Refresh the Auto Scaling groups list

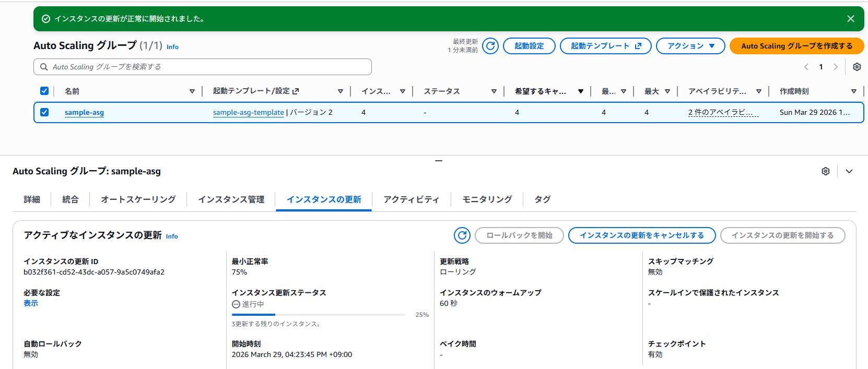(490, 46)
